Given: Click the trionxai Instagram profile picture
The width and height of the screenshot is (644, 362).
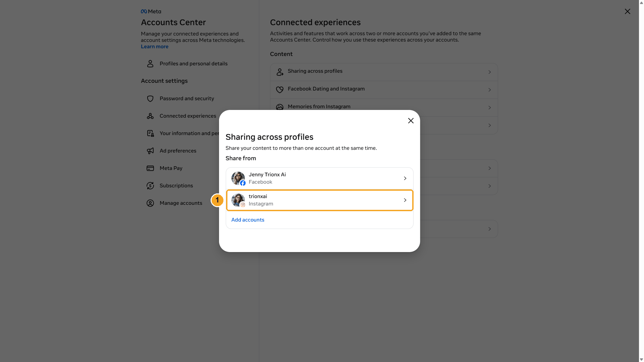Looking at the screenshot, I should point(238,200).
